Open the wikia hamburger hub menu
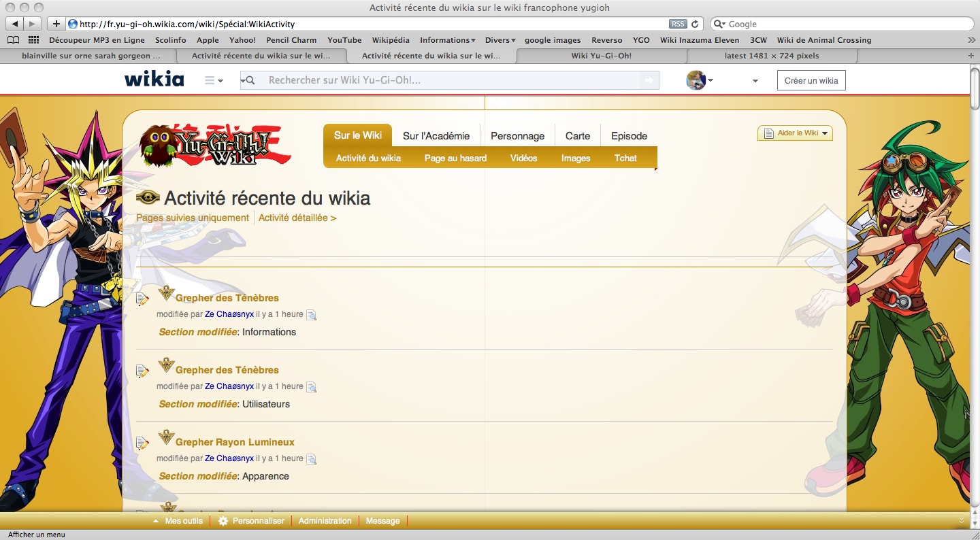Viewport: 980px width, 540px height. click(x=214, y=80)
